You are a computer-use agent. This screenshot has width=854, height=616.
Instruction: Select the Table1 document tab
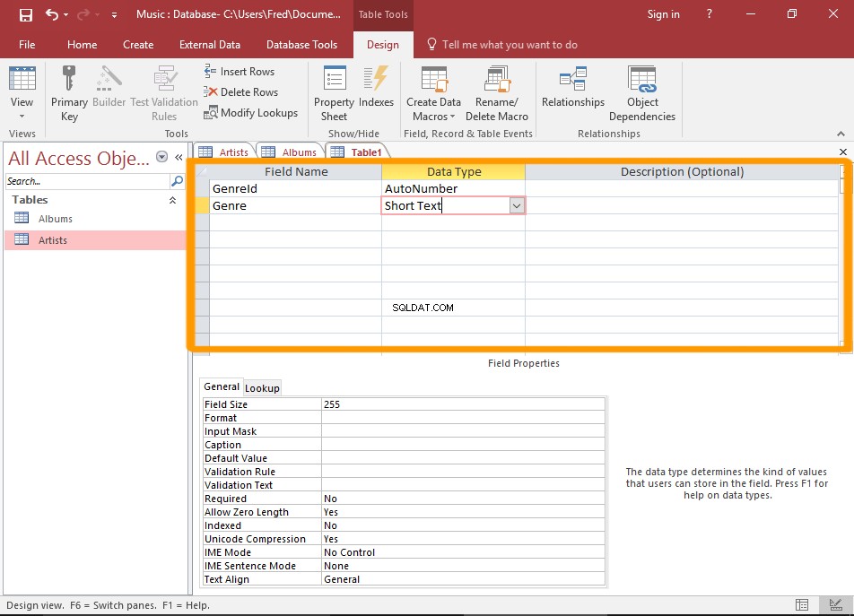tap(357, 152)
